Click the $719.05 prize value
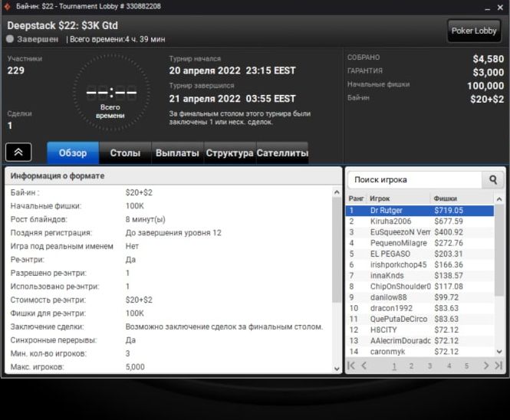The width and height of the screenshot is (510, 420). [x=449, y=210]
